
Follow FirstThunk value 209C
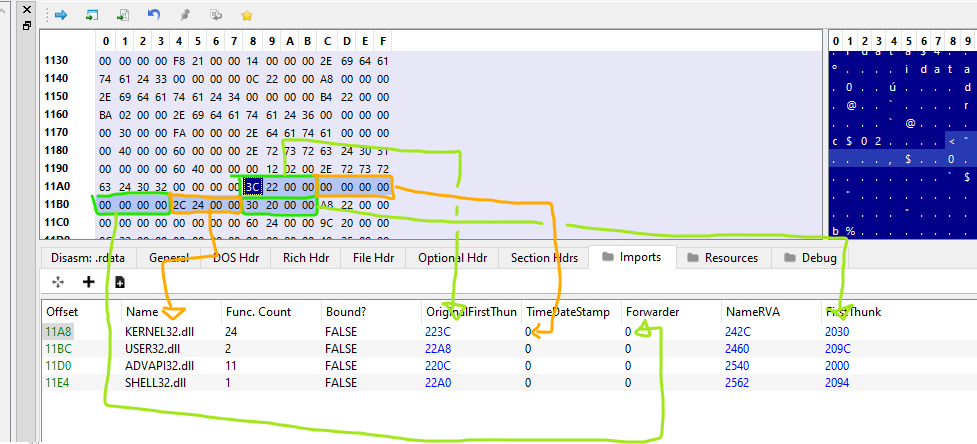click(837, 349)
